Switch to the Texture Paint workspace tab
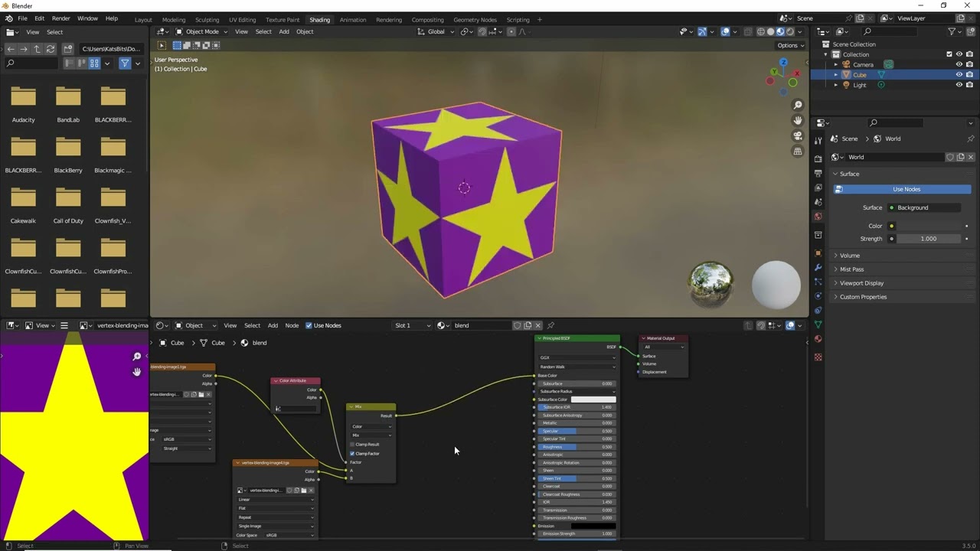Image resolution: width=980 pixels, height=551 pixels. click(x=283, y=20)
